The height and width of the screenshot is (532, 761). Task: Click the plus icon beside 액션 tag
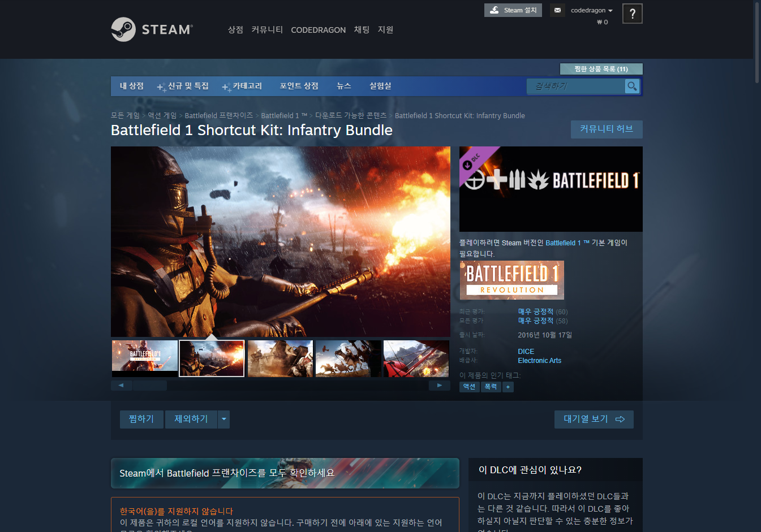click(x=508, y=387)
